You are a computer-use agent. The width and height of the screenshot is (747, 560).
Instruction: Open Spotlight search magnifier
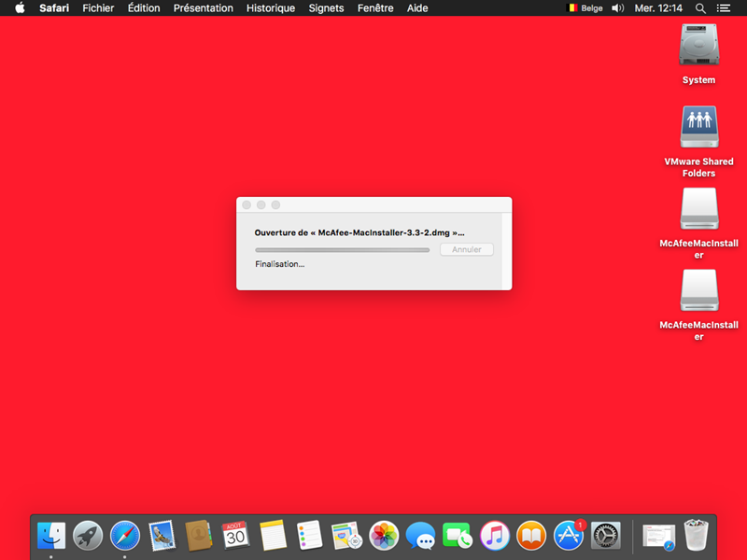coord(700,8)
